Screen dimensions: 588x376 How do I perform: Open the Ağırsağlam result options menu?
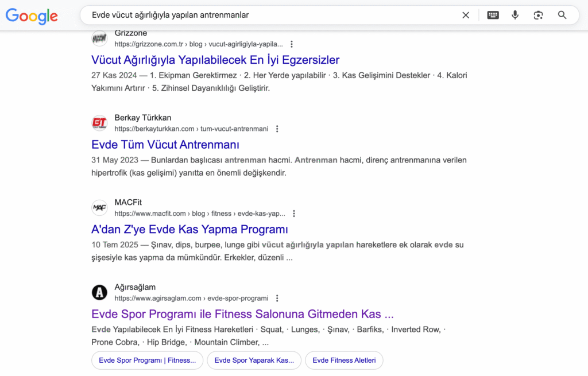coord(277,298)
